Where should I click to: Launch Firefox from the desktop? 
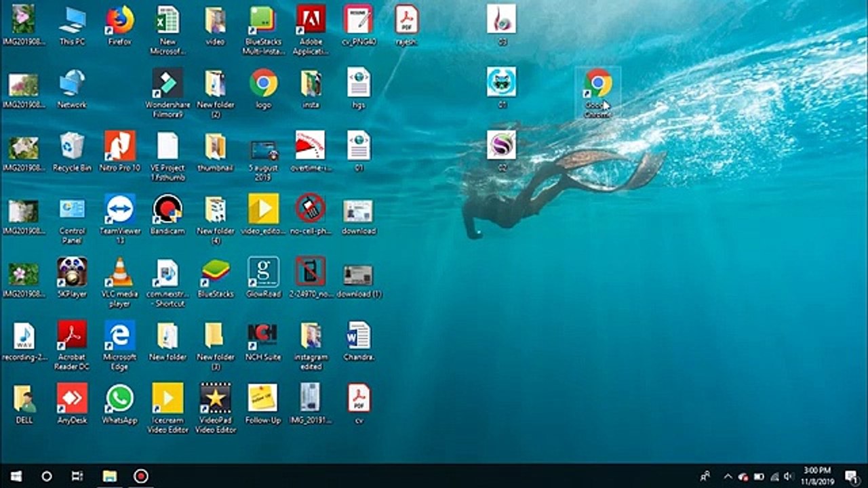[119, 26]
